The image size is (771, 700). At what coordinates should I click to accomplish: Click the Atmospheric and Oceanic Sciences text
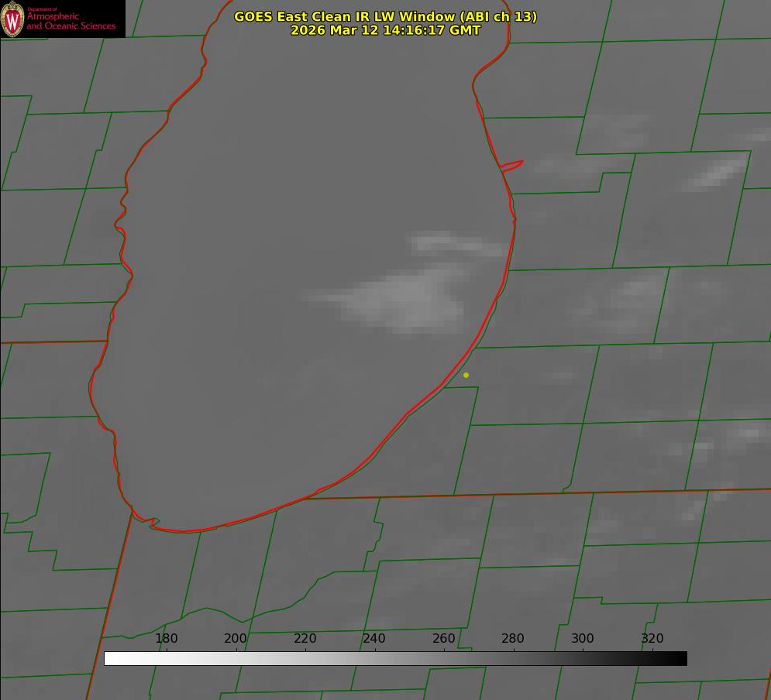pos(71,21)
